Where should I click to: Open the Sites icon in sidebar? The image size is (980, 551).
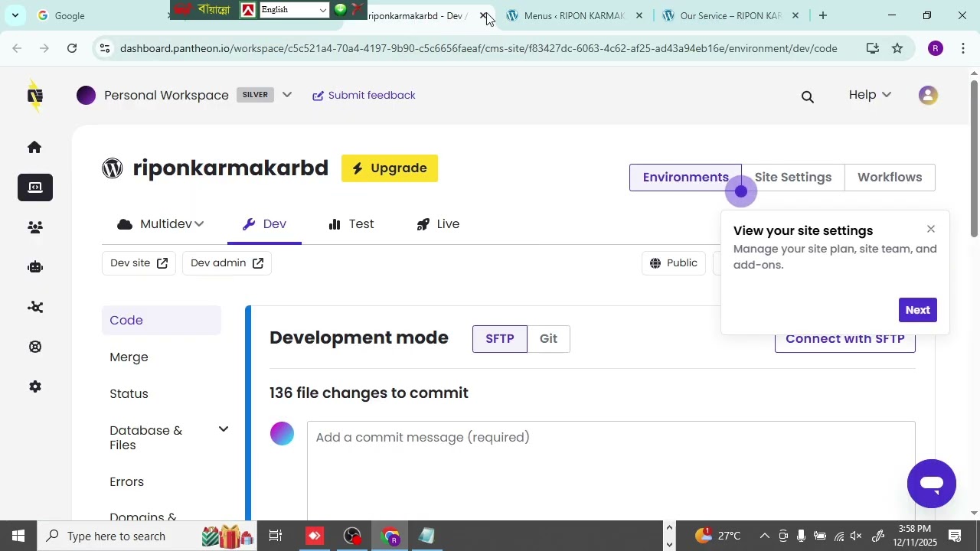[x=35, y=187]
